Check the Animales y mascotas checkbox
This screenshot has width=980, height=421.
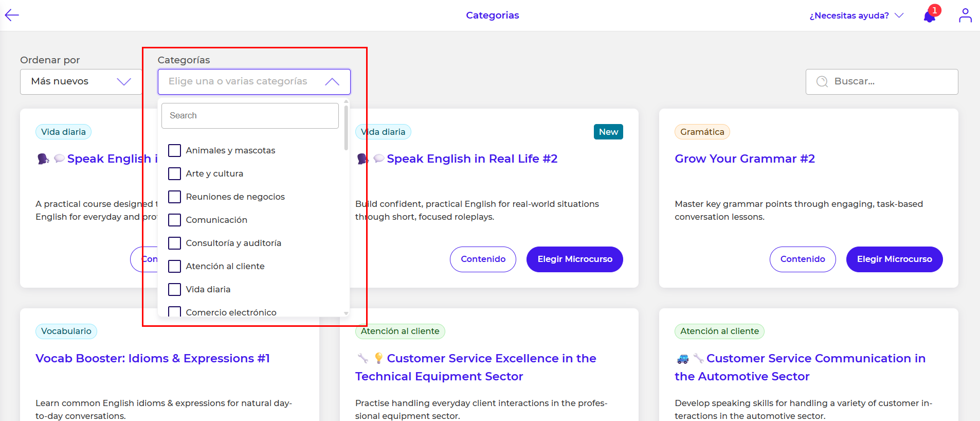coord(175,150)
